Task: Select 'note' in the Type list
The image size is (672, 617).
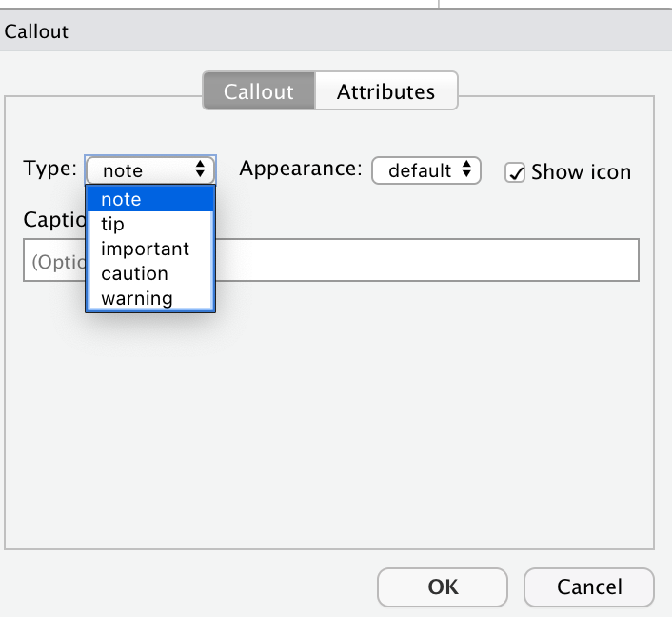Action: tap(121, 199)
